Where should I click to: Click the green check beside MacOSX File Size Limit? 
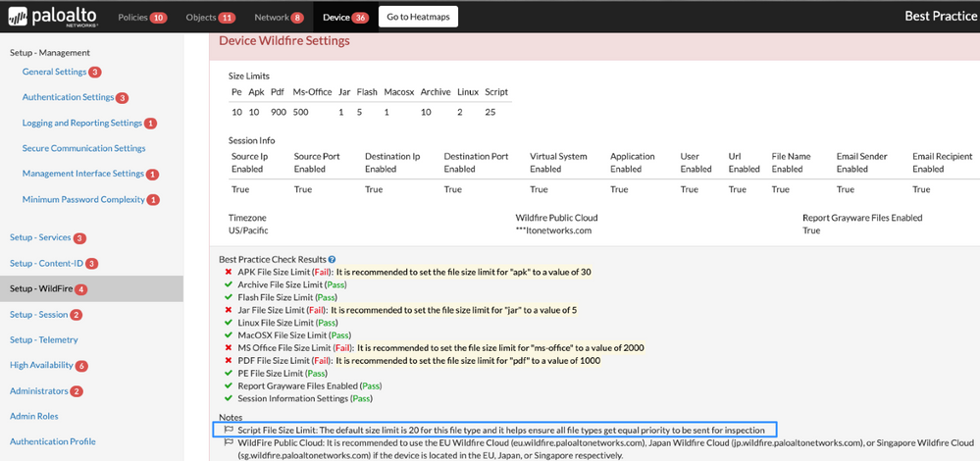[229, 334]
